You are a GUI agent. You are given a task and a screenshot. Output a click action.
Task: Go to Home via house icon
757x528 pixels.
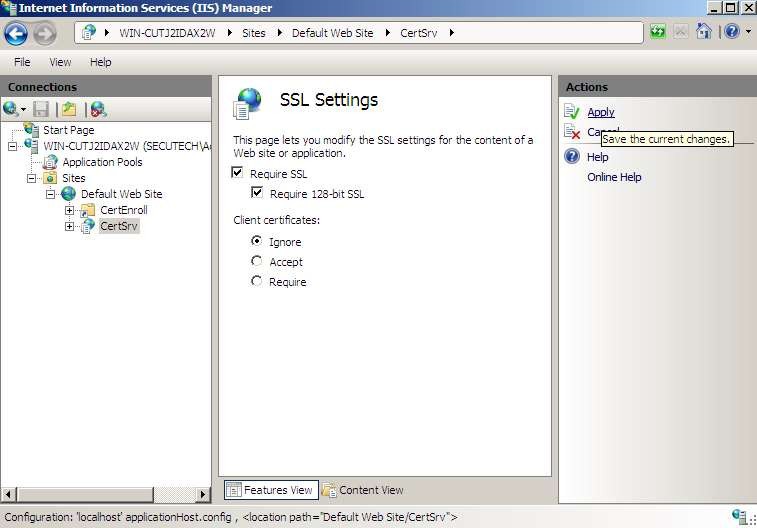(704, 32)
